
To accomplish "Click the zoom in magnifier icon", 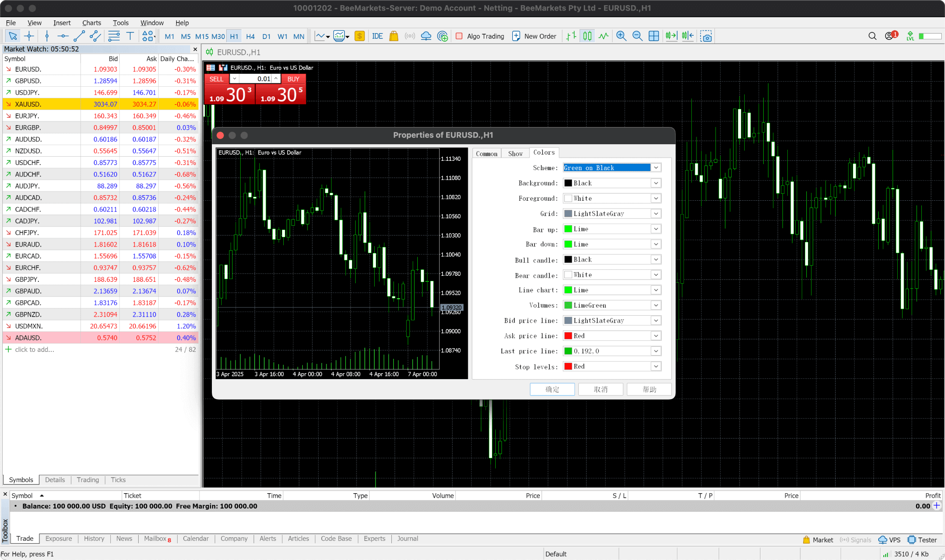I will pos(621,36).
